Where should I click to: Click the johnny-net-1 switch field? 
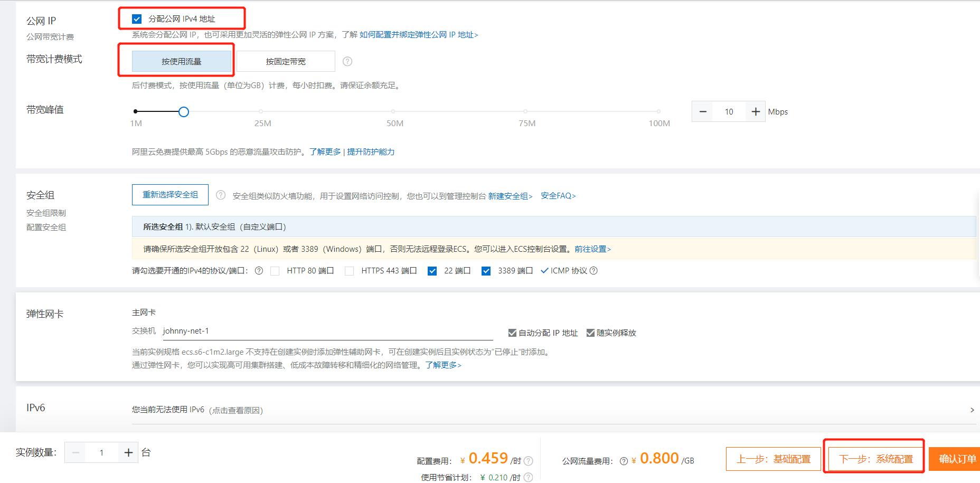pos(327,331)
